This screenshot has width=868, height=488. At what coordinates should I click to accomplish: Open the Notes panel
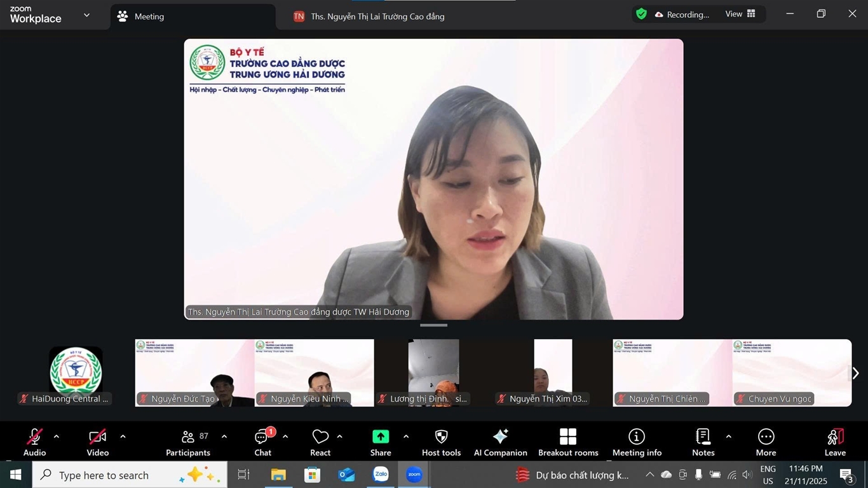tap(703, 442)
